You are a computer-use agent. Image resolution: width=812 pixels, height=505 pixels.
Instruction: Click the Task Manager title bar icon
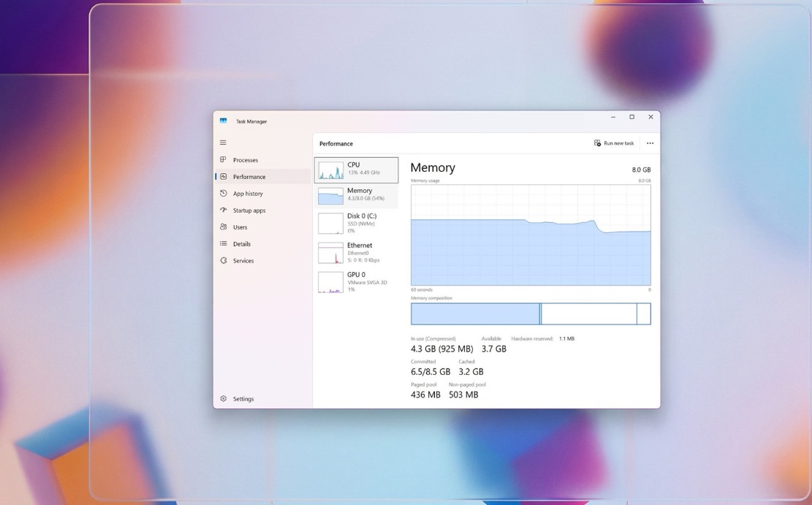[223, 121]
